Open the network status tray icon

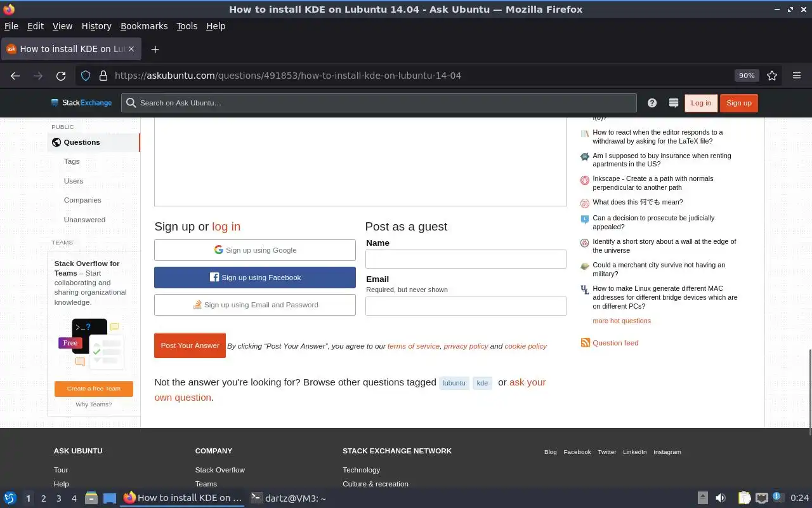tap(762, 498)
